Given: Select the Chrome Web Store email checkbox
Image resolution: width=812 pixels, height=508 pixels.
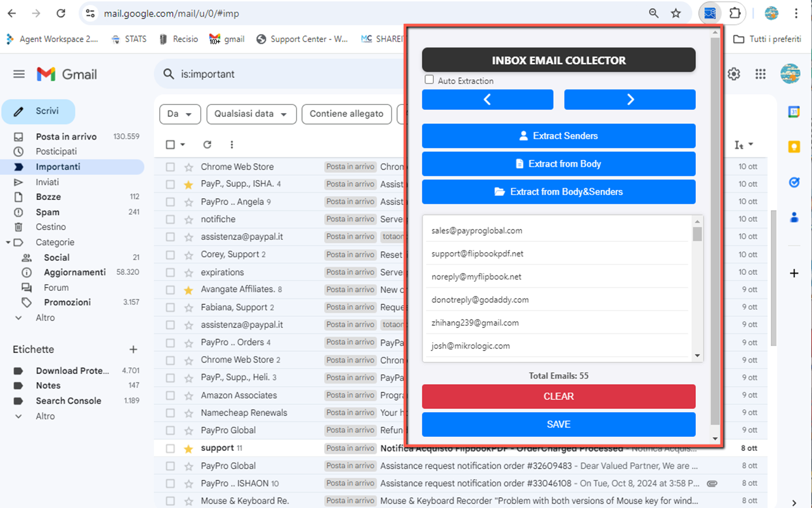Looking at the screenshot, I should (x=170, y=166).
